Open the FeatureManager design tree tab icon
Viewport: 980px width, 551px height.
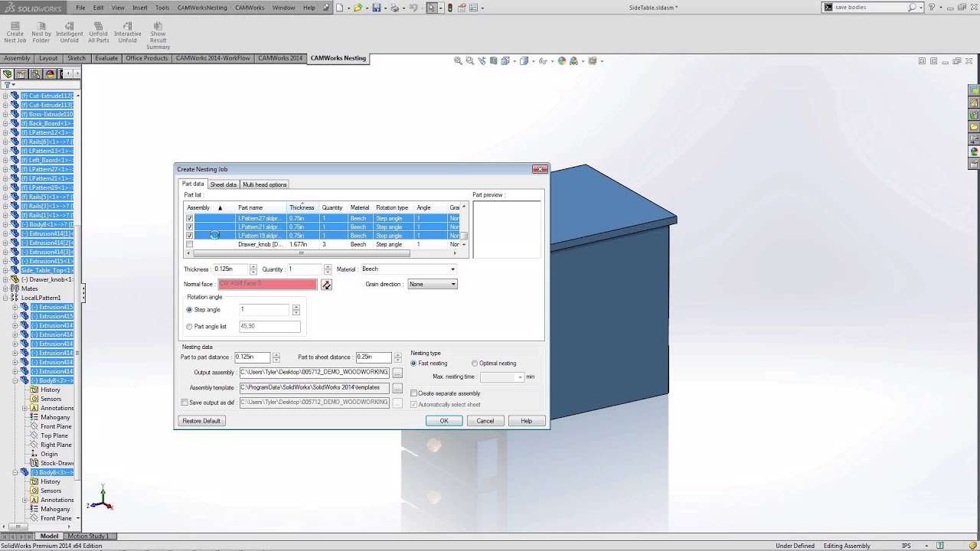point(8,74)
